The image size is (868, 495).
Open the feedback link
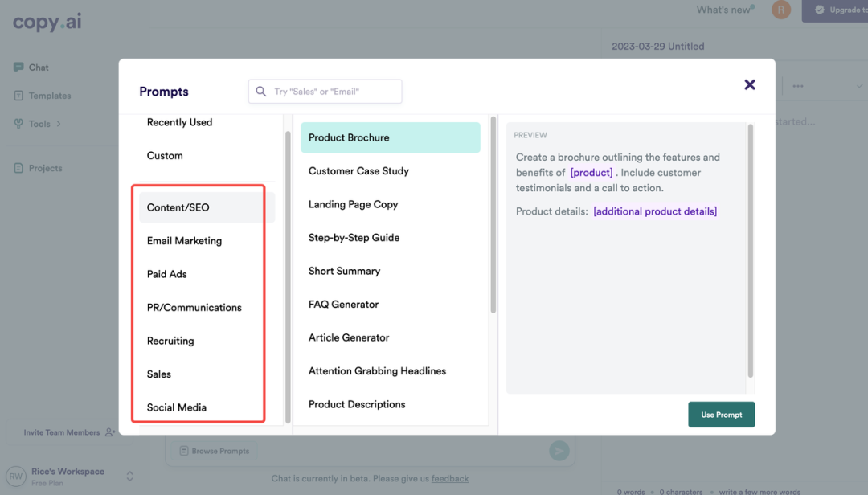pyautogui.click(x=449, y=478)
